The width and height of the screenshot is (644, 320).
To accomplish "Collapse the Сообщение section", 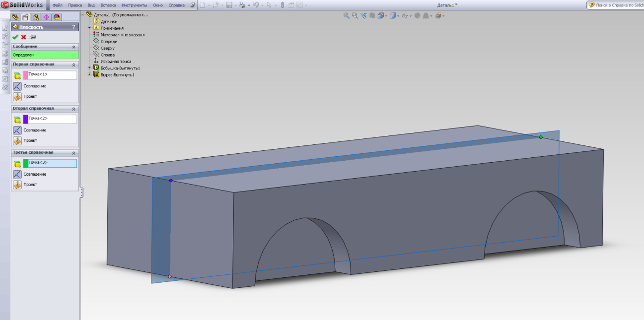I will 74,47.
